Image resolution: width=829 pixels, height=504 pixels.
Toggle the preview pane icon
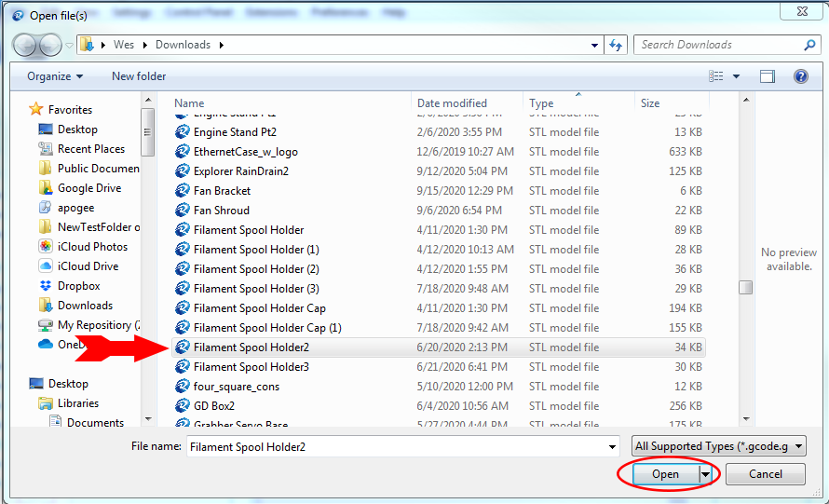(767, 76)
